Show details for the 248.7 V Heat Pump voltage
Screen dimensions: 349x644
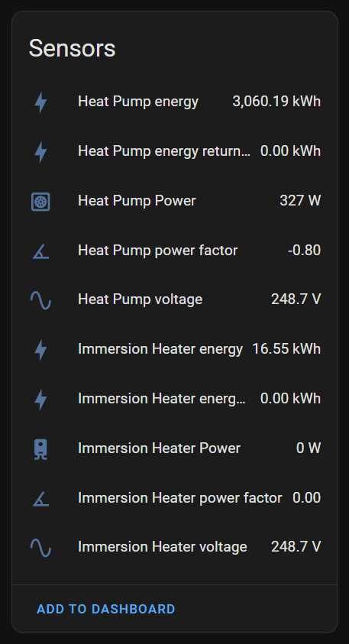(296, 299)
